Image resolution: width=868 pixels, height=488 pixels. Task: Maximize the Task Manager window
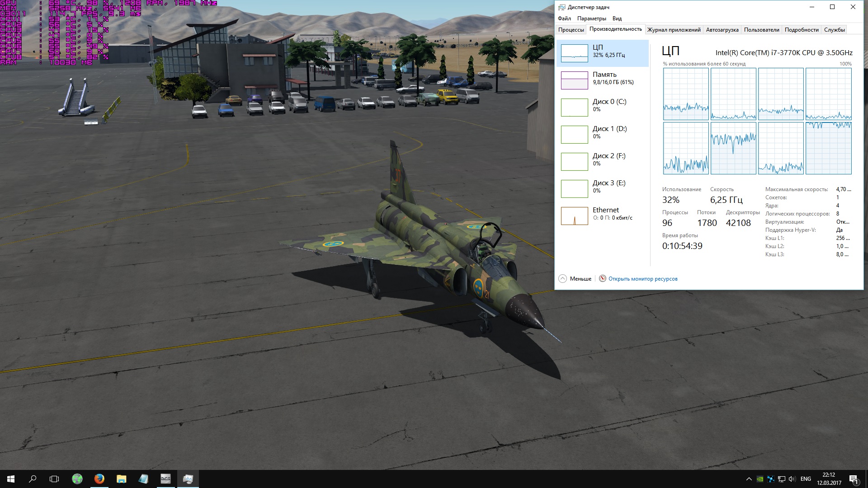[x=832, y=7]
